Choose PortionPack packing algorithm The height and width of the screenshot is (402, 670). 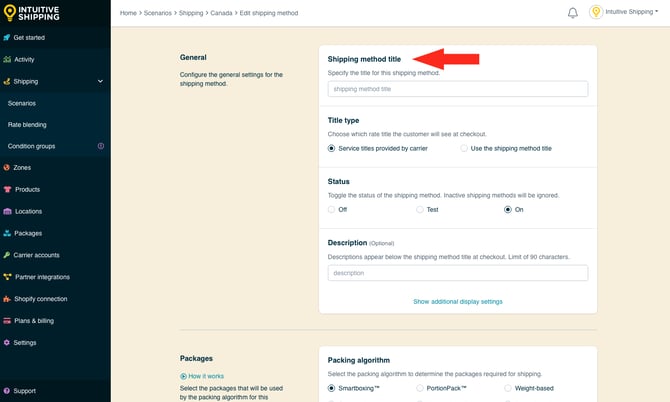click(420, 388)
